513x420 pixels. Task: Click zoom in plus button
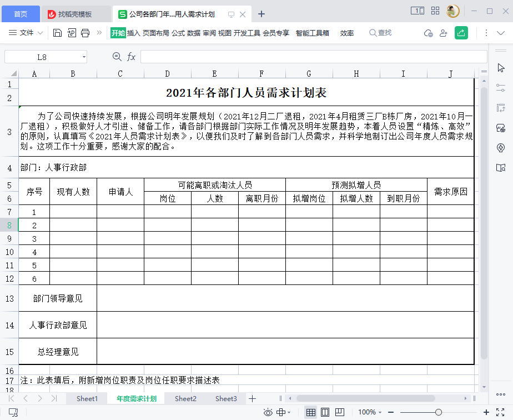(x=486, y=412)
